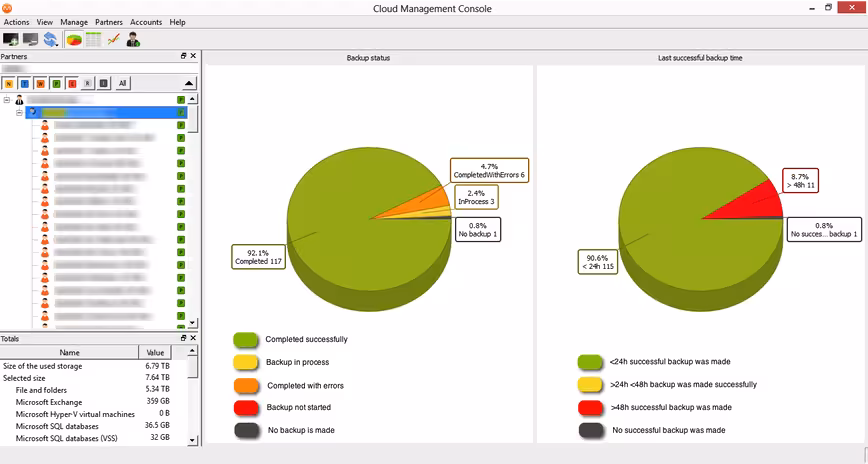Click the 'CompletedWithErrors 6' chart label
Viewport: 868px width, 464px height.
coord(489,171)
